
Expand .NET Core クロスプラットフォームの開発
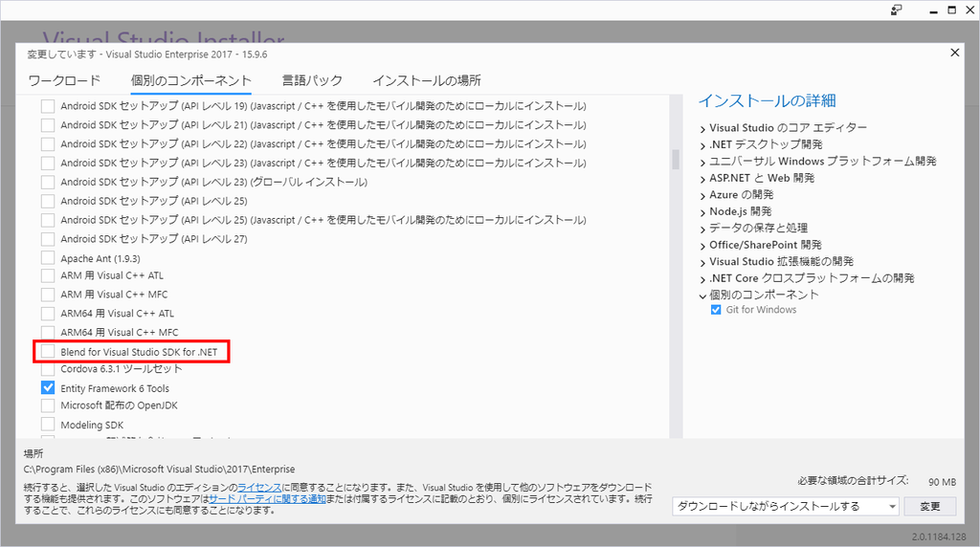click(x=702, y=280)
